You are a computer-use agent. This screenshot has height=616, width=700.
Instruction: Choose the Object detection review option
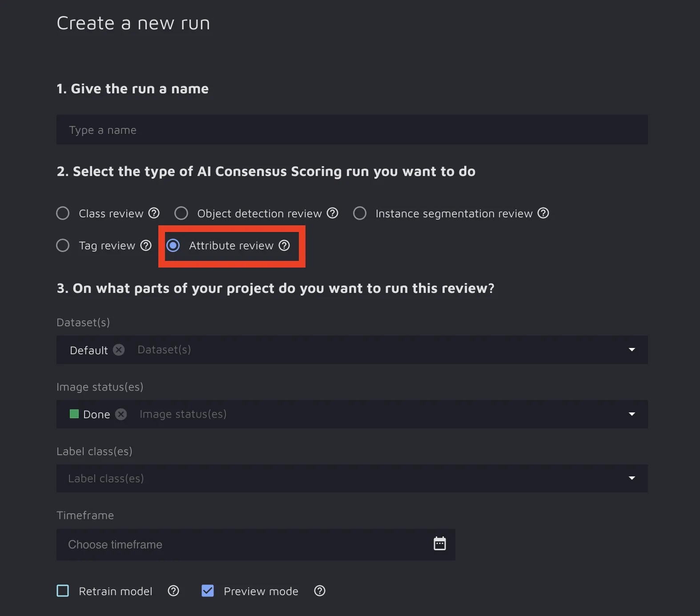pos(181,213)
